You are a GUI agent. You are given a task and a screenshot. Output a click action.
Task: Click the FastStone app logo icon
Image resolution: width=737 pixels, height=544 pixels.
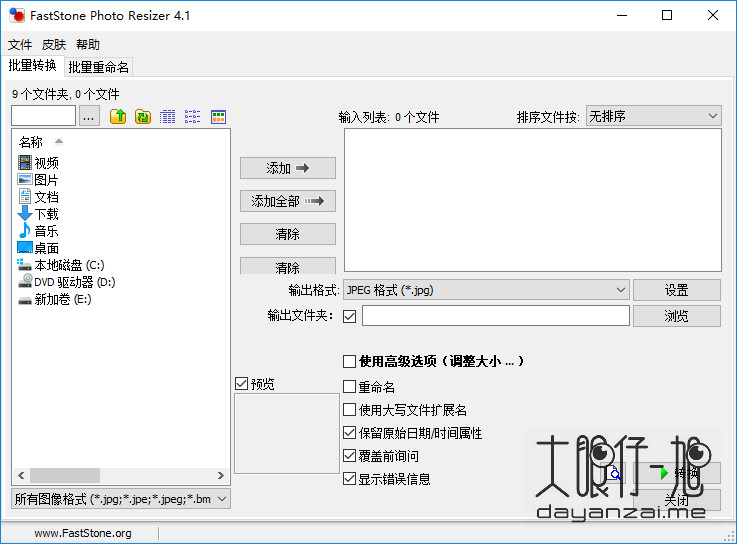17,16
